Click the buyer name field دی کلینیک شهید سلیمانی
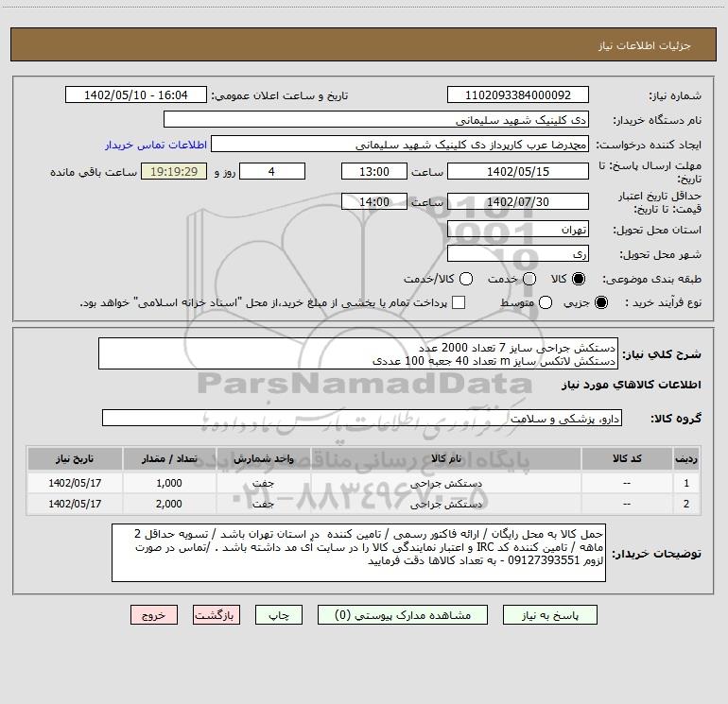This screenshot has width=728, height=704. pos(376,120)
